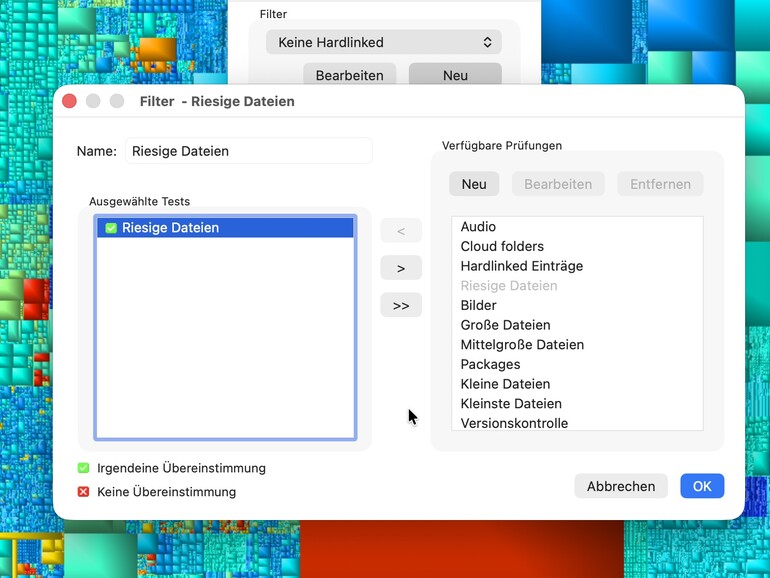Click the disabled Bearbeiten button for Prüfungen
Screen dimensions: 770x578
coord(558,184)
